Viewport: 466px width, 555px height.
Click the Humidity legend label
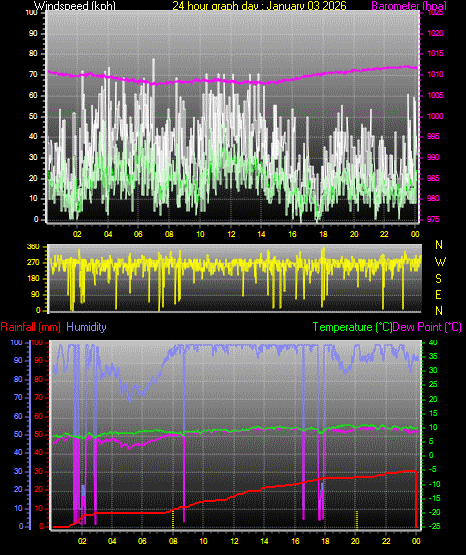pyautogui.click(x=86, y=327)
